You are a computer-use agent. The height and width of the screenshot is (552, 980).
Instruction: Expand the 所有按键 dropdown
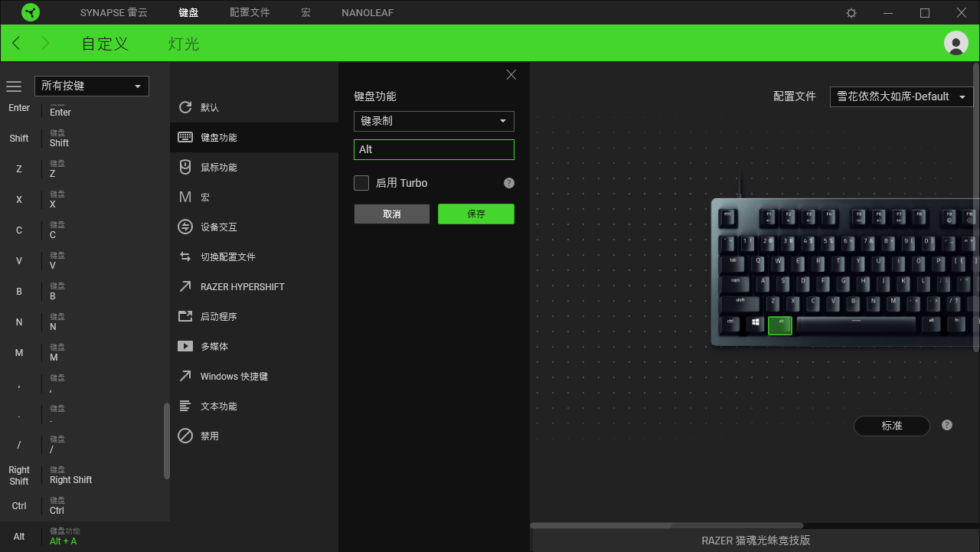click(92, 86)
